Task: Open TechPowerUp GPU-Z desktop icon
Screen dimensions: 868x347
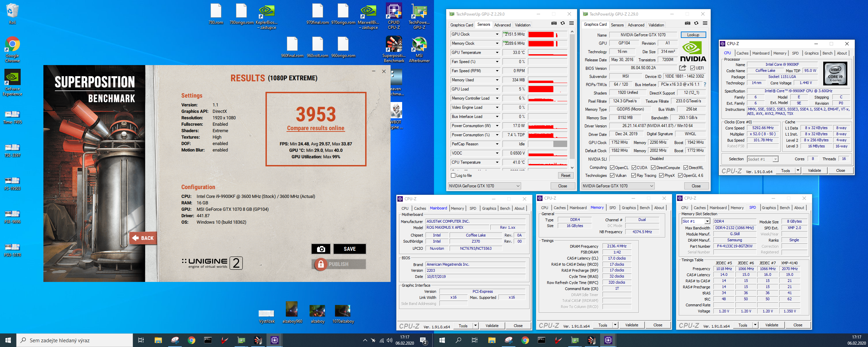Action: [419, 16]
